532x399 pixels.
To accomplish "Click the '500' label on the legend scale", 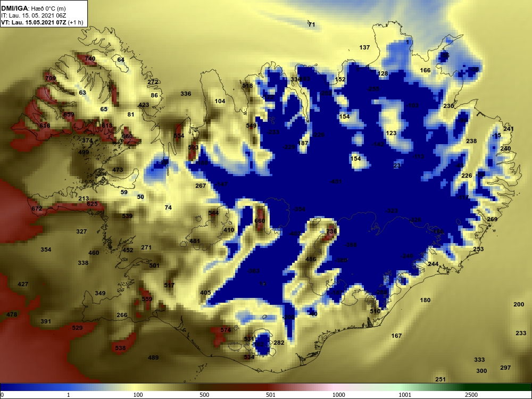I will click(x=204, y=395).
